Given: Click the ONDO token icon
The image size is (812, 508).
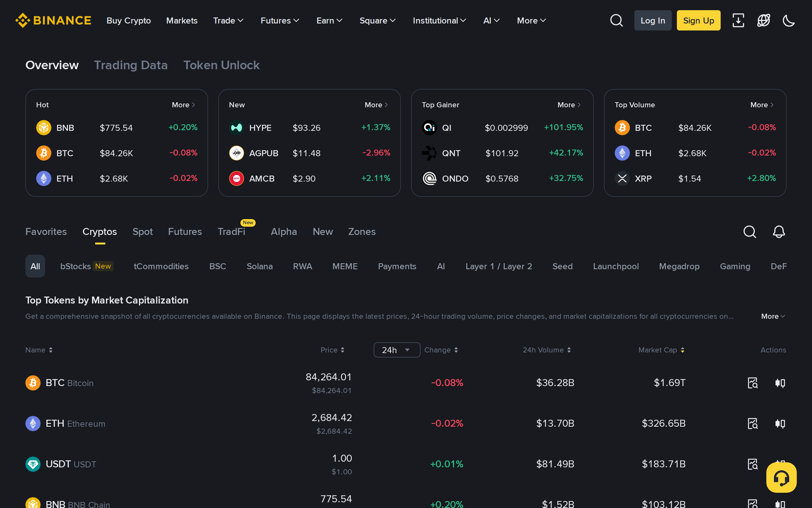Looking at the screenshot, I should tap(429, 178).
